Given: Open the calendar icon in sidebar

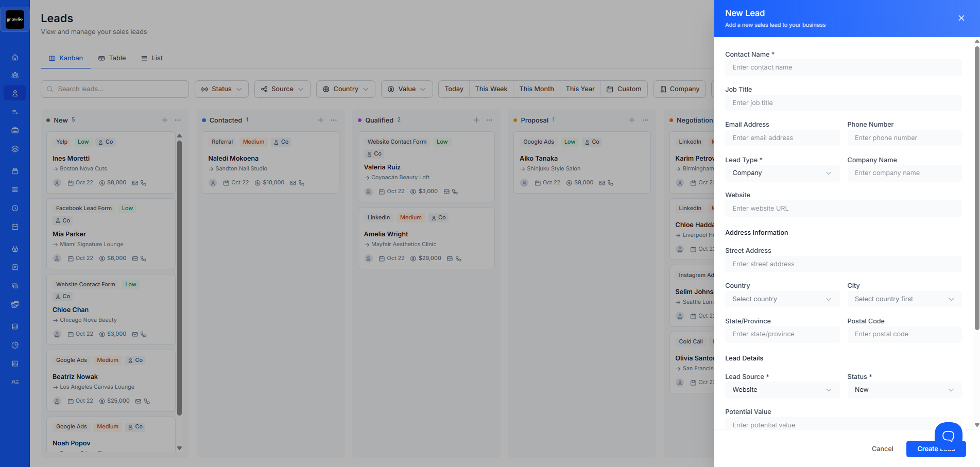Looking at the screenshot, I should (x=15, y=227).
